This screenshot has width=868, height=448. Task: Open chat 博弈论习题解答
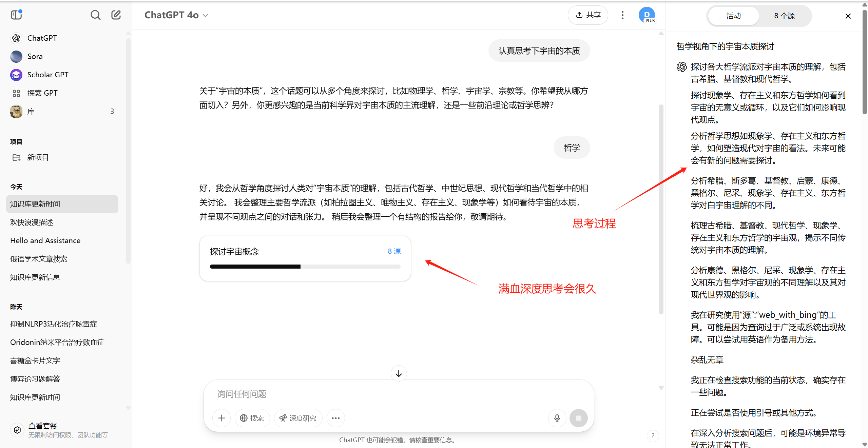pos(62,379)
